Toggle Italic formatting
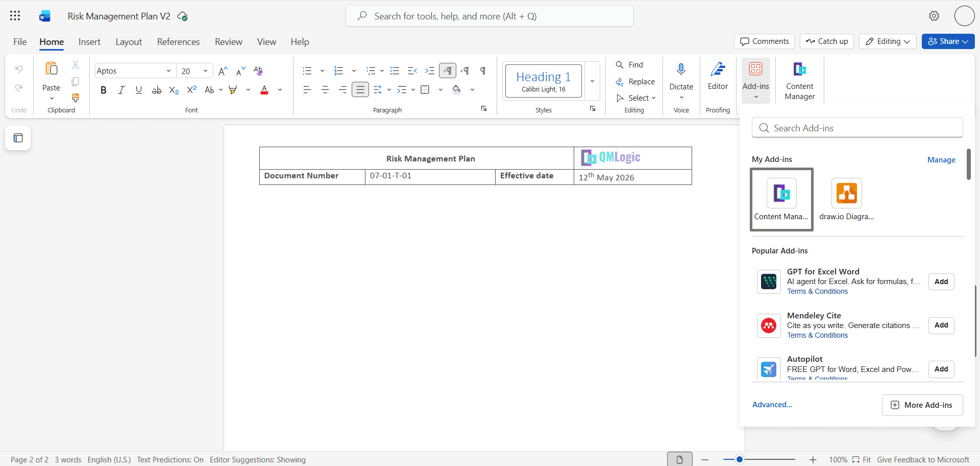980x466 pixels. (x=121, y=90)
